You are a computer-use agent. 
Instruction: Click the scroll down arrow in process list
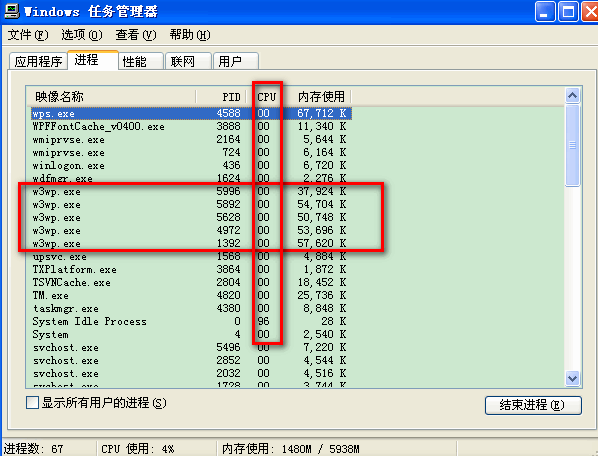pyautogui.click(x=572, y=379)
